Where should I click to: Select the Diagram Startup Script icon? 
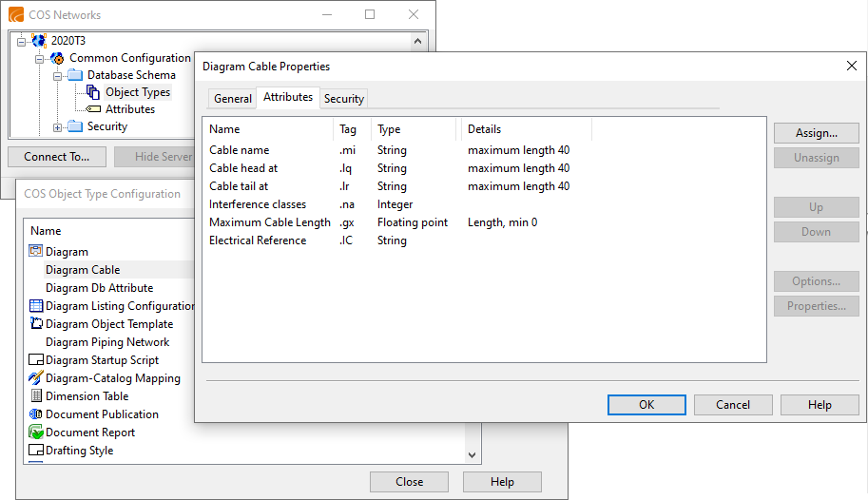tap(37, 360)
